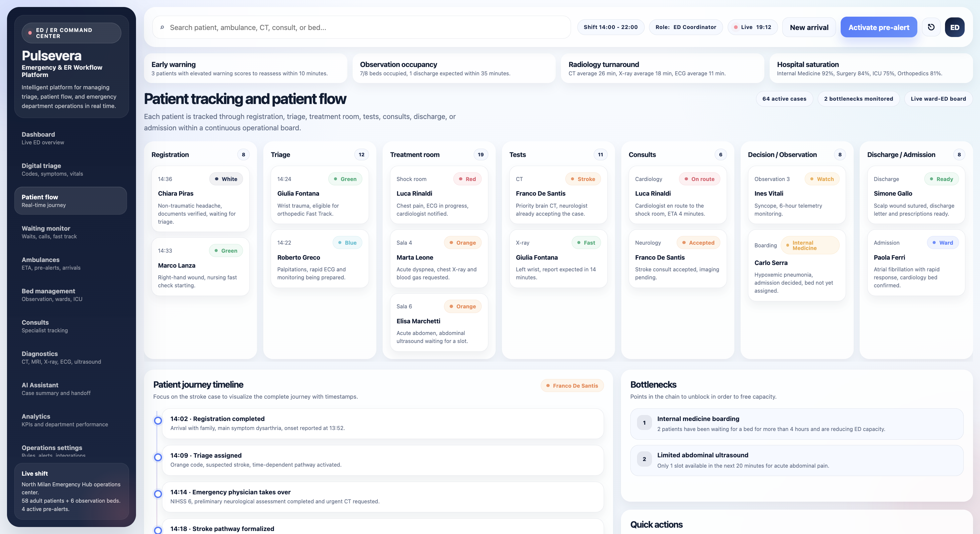The image size is (980, 534).
Task: Click the Live 19:12 status chip
Action: (x=753, y=27)
